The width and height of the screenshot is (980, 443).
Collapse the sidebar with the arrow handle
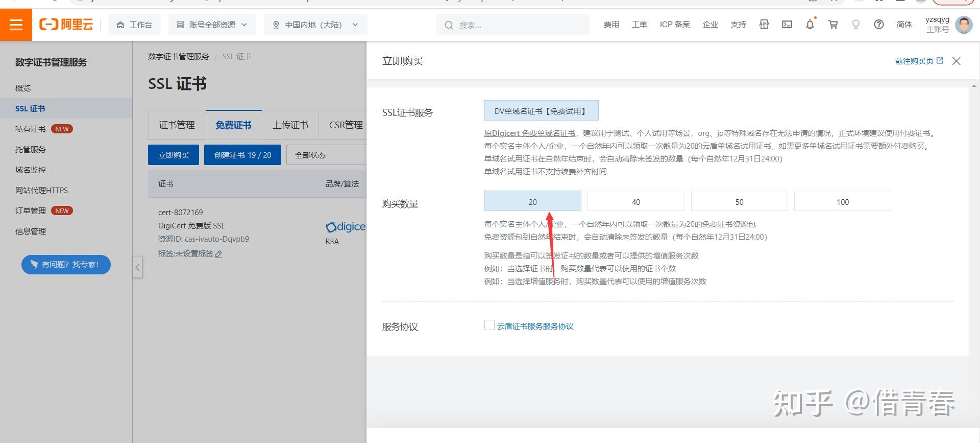coord(137,267)
